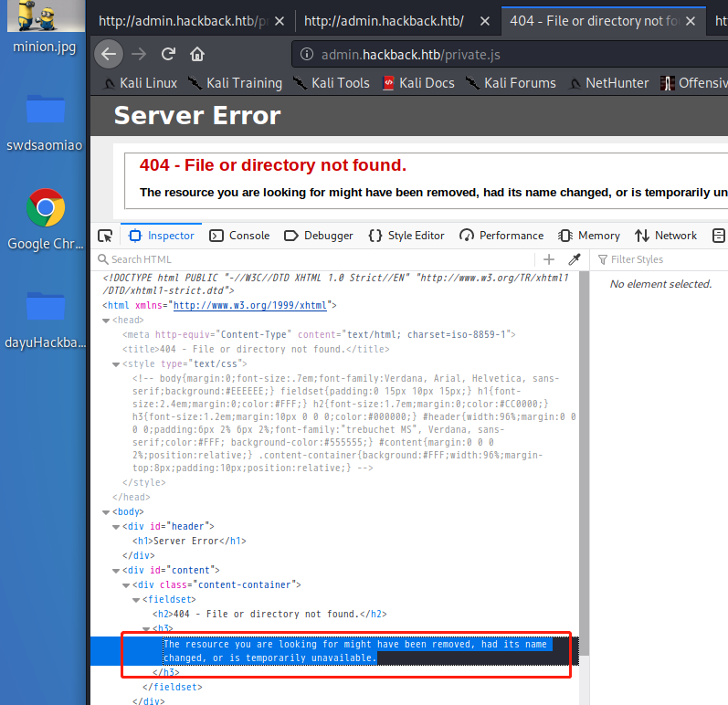This screenshot has width=728, height=705.
Task: Open Kali Tools bookmark
Action: click(x=332, y=83)
